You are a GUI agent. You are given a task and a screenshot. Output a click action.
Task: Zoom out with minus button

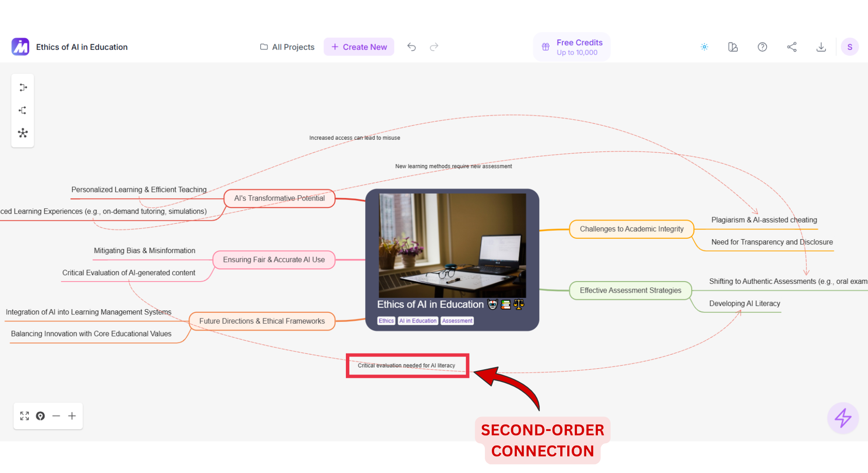coord(56,416)
